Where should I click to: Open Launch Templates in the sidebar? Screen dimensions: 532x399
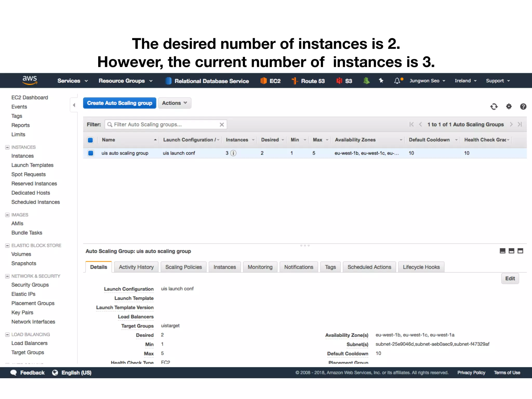32,165
